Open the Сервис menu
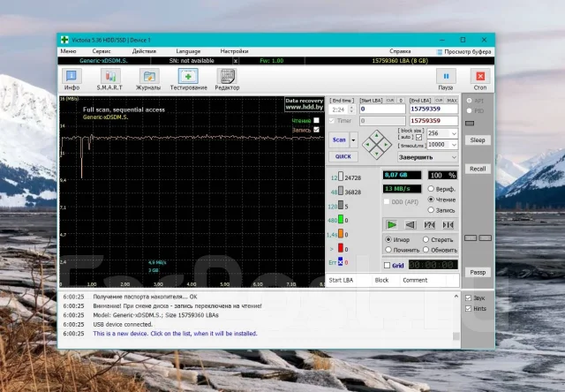 point(102,51)
